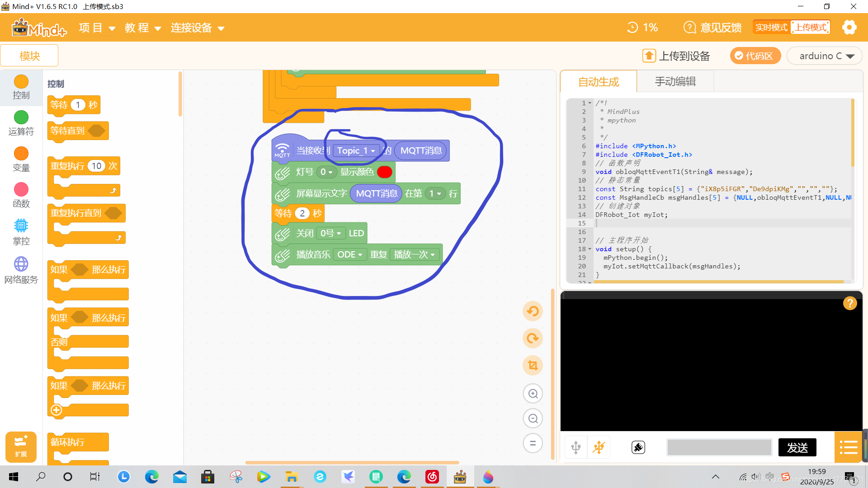868x488 pixels.
Task: Click the 等待 2 秒 seconds value
Action: click(302, 213)
